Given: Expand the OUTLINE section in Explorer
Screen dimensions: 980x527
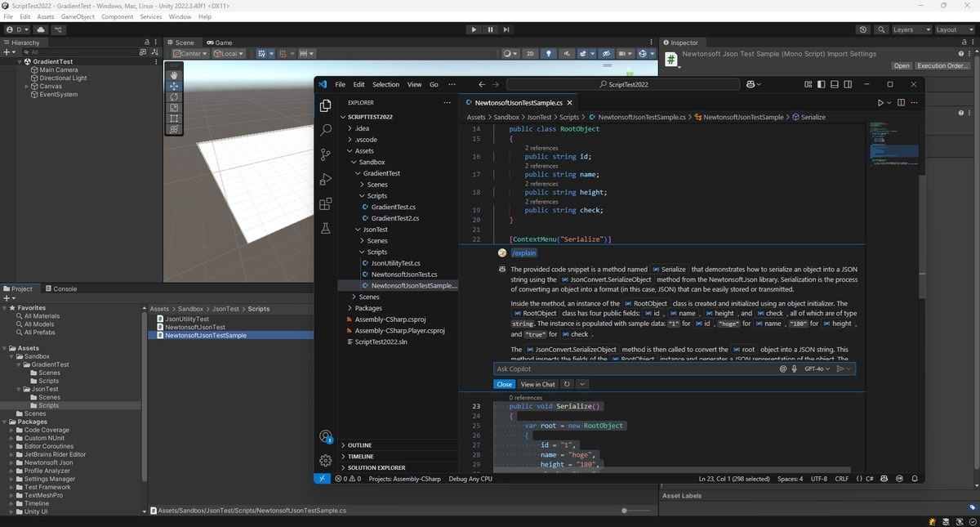Looking at the screenshot, I should point(359,445).
